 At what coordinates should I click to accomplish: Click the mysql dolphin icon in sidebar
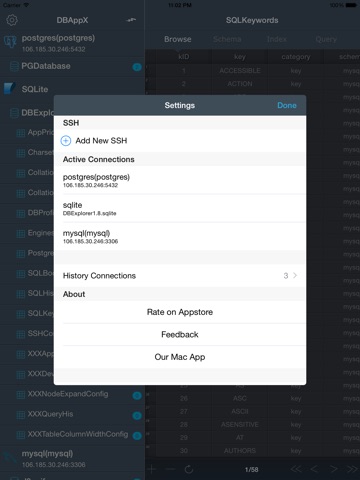coord(10,458)
